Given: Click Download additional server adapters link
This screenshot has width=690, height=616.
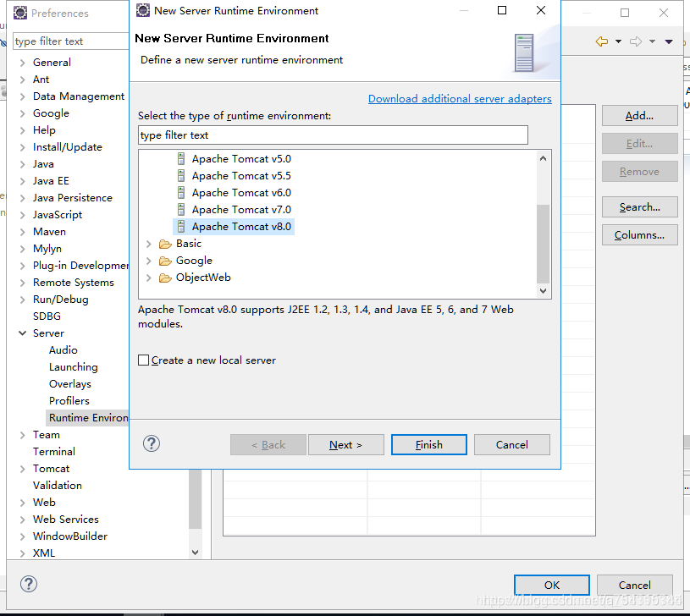Looking at the screenshot, I should click(x=460, y=98).
